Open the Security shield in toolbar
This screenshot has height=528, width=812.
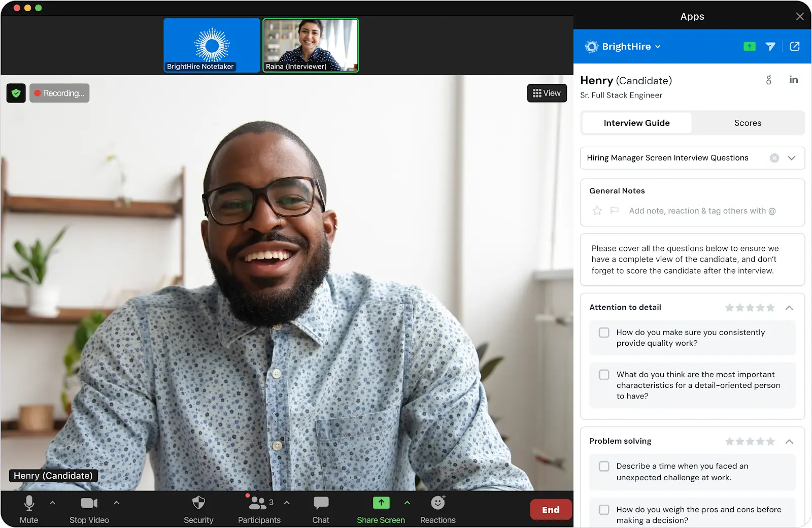click(x=198, y=503)
